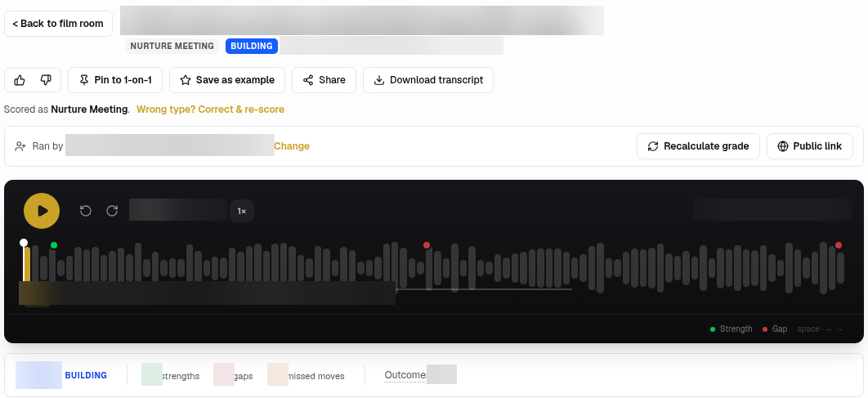The image size is (868, 398).
Task: Play the call recording
Action: point(42,211)
